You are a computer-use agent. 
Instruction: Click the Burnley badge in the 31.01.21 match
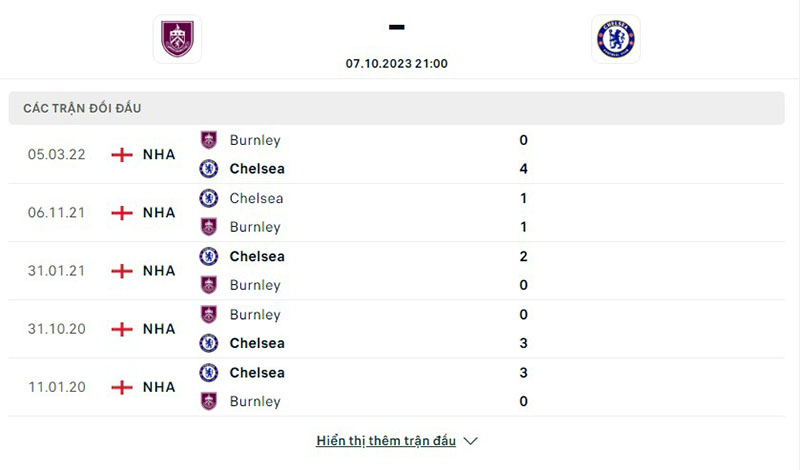(209, 285)
